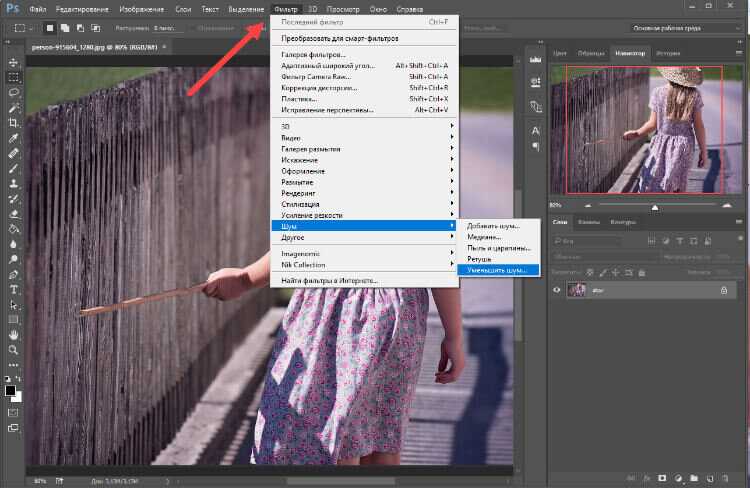This screenshot has height=488, width=750.
Task: Expand the Видео submenu
Action: [x=364, y=138]
